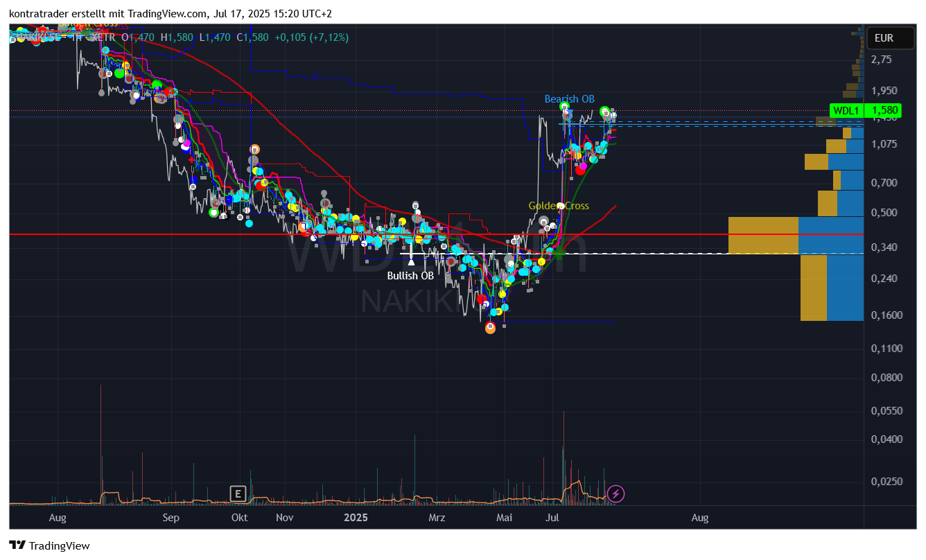Click the 'Aug' label on the right of time axis

tap(700, 518)
